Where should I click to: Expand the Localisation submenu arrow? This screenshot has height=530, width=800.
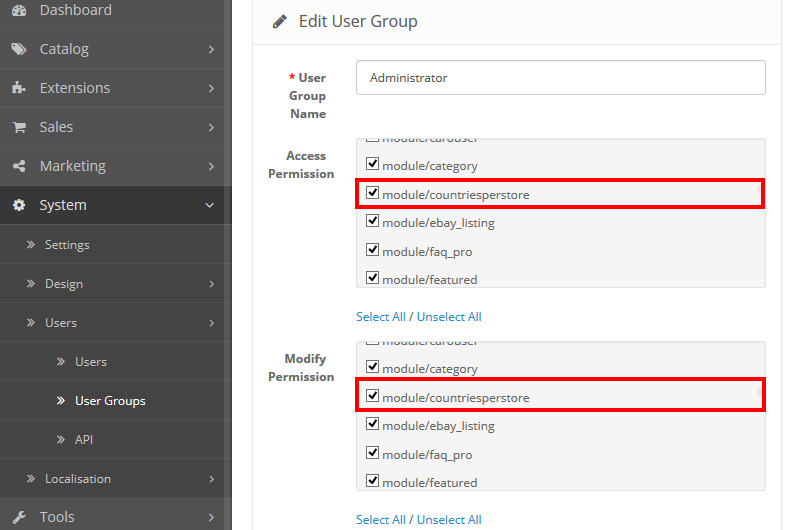pyautogui.click(x=211, y=479)
